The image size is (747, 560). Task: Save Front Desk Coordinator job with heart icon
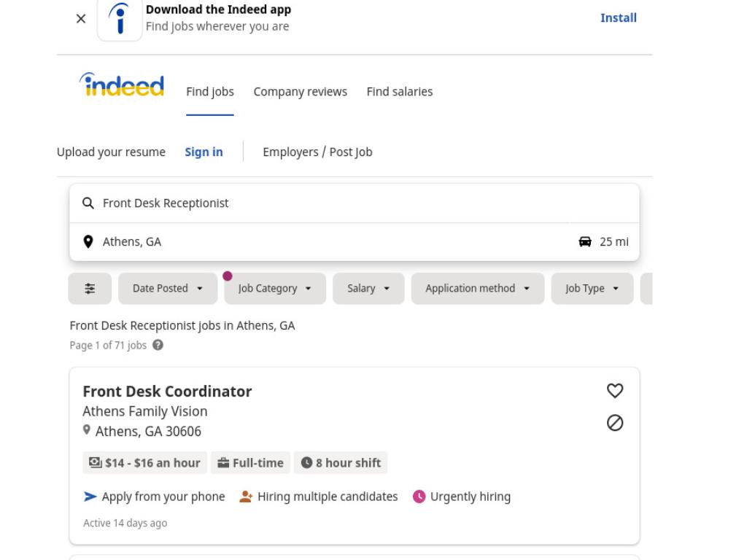(615, 391)
